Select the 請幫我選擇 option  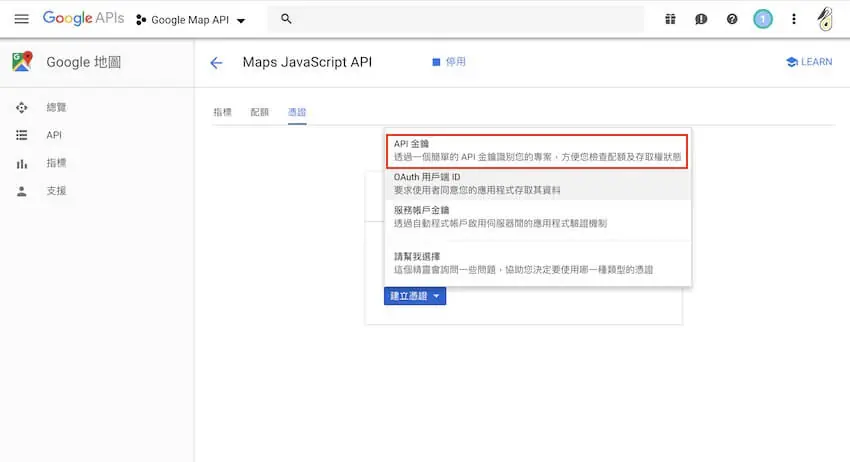(538, 263)
